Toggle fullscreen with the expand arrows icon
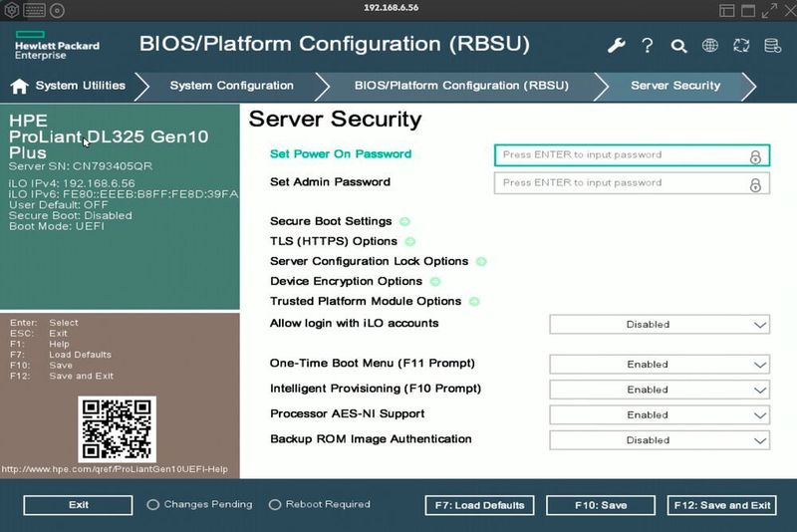The height and width of the screenshot is (532, 797). click(769, 10)
